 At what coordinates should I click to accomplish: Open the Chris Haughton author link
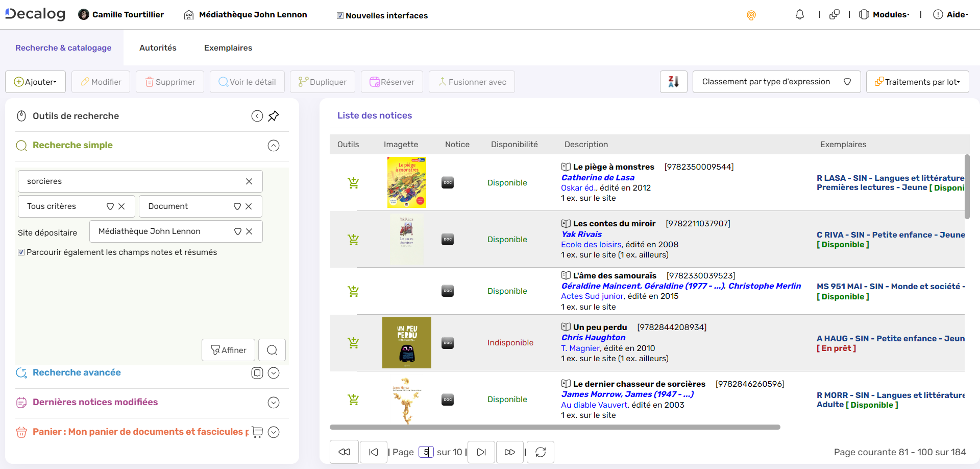[593, 337]
